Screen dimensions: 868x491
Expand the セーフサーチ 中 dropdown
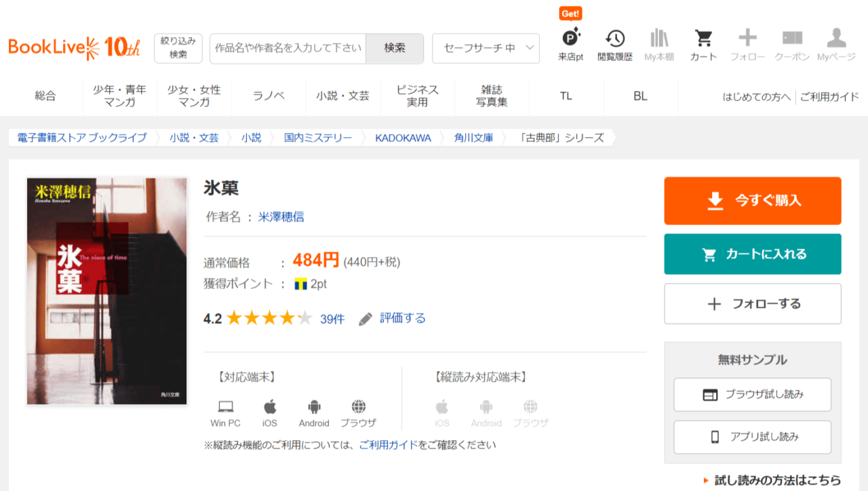pos(486,48)
